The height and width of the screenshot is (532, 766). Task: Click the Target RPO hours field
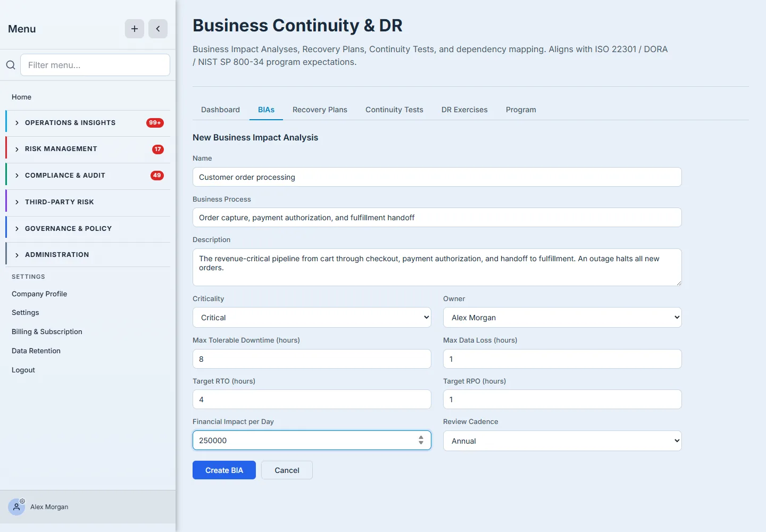click(562, 400)
